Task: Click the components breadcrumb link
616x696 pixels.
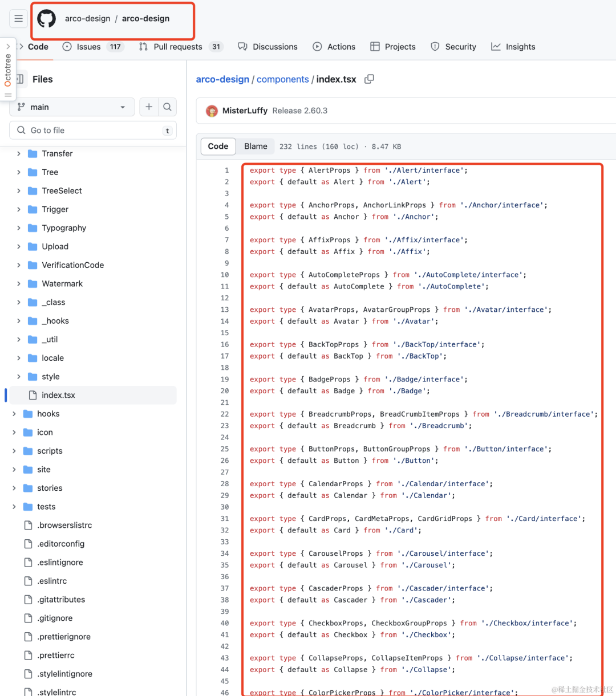Action: click(282, 79)
